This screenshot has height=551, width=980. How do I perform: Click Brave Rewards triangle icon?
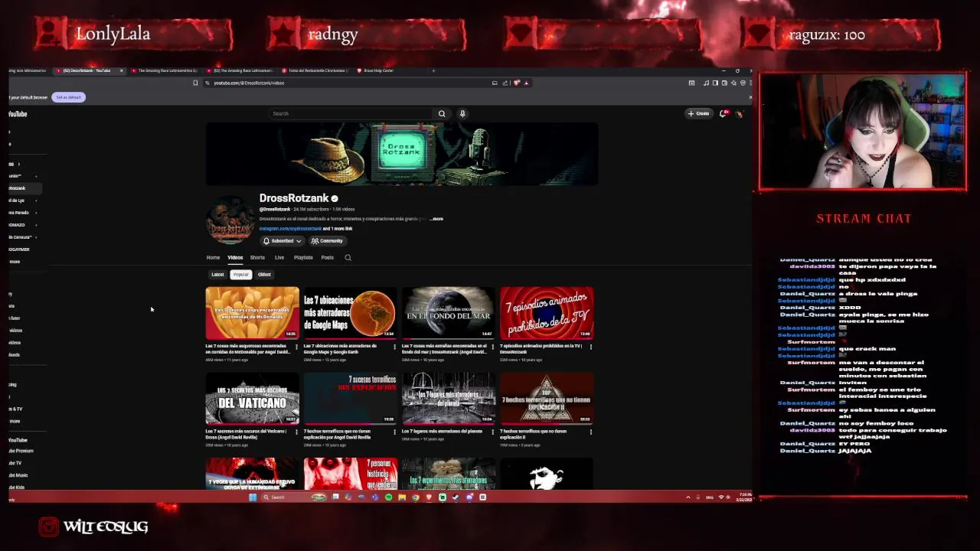pyautogui.click(x=527, y=83)
